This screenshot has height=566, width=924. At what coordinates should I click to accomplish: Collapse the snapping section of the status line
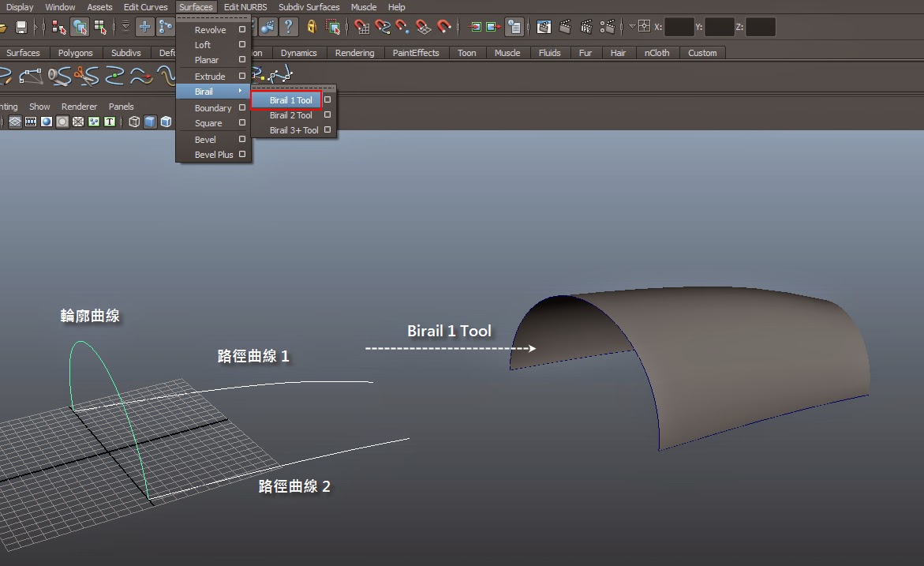pyautogui.click(x=348, y=26)
